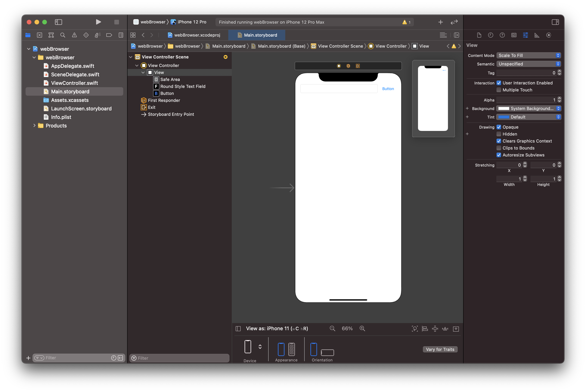Screen dimensions: 586x392
Task: Select the Navigator panel toggle icon
Action: (x=58, y=22)
